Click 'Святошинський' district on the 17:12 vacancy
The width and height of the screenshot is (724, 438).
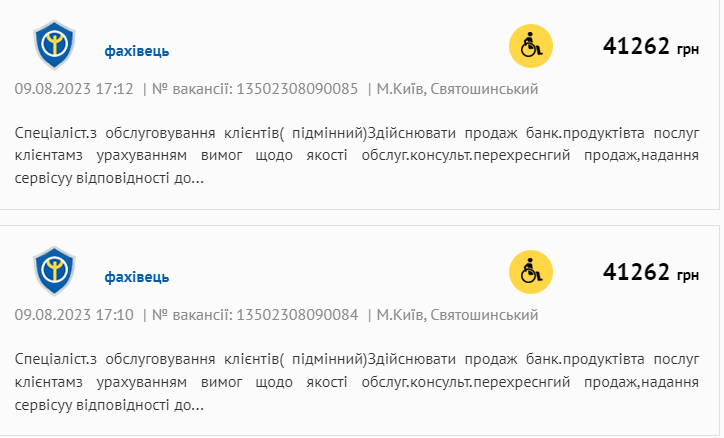coord(484,89)
